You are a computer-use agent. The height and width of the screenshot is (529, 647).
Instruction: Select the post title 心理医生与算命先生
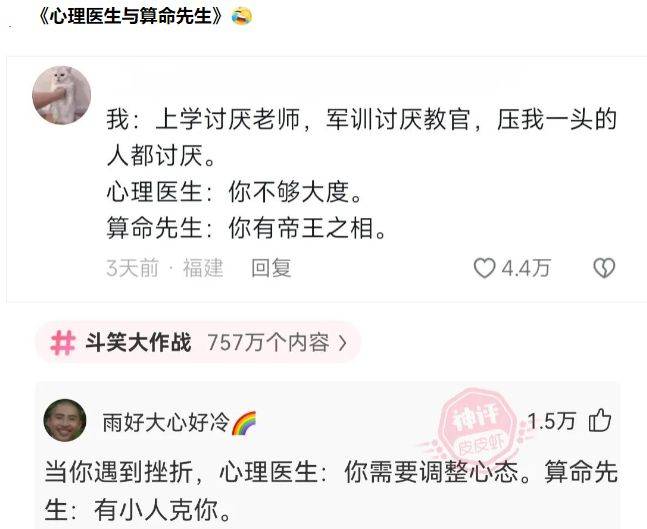[x=130, y=17]
